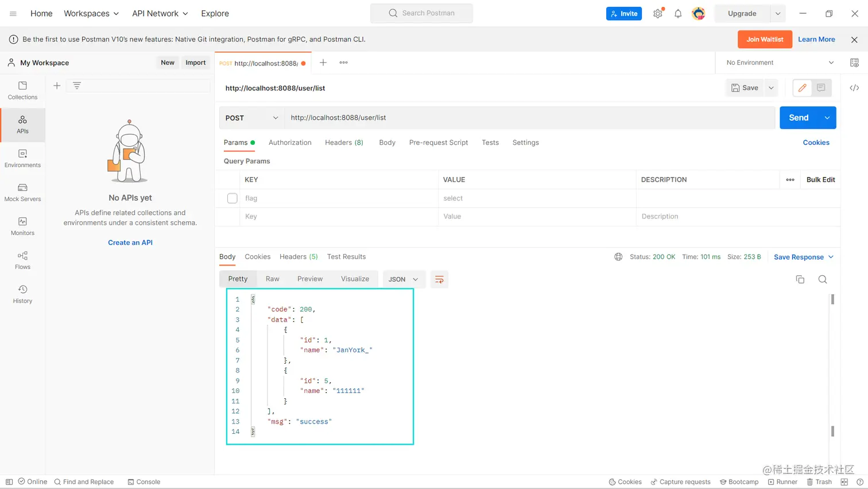Open the code snippet icon
This screenshot has width=868, height=489.
pyautogui.click(x=854, y=88)
